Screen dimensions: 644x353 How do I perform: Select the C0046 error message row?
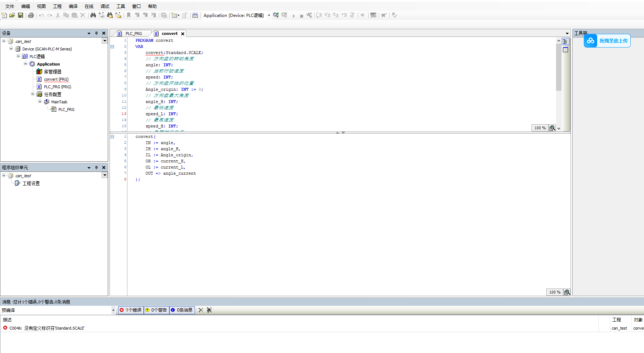click(47, 328)
